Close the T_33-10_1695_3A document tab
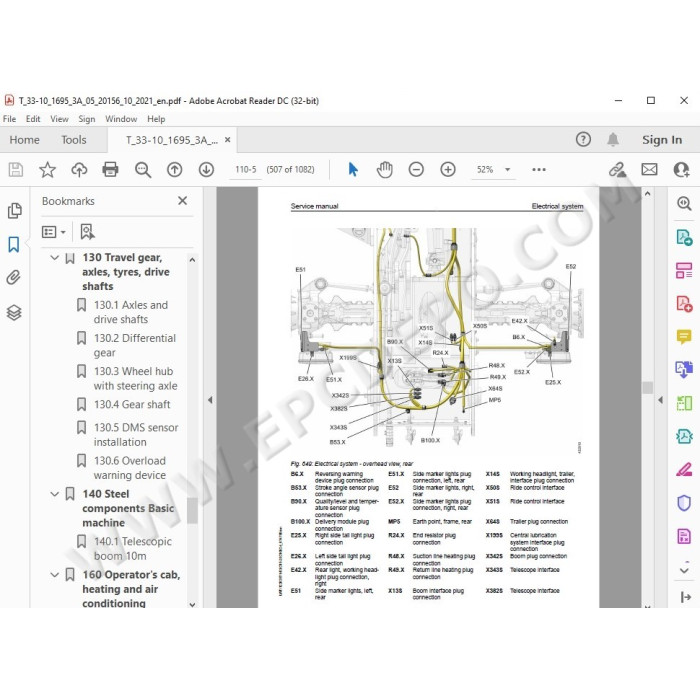 228,140
